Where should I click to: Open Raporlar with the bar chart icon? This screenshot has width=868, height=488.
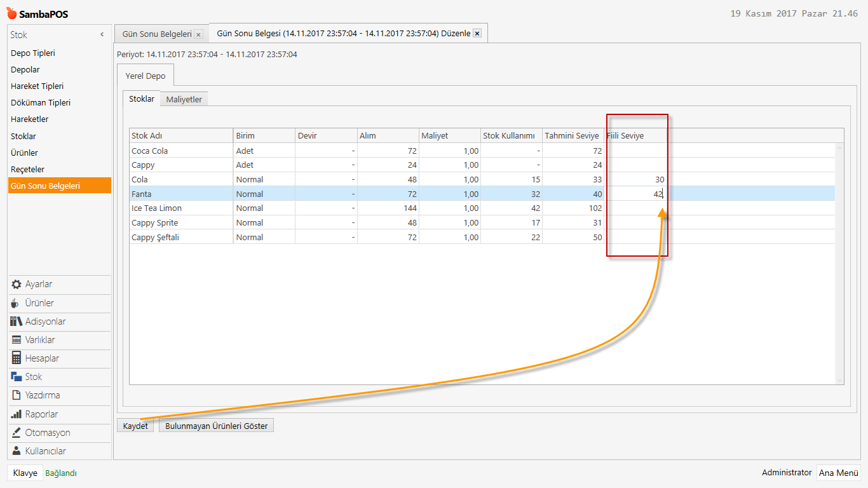tap(17, 414)
